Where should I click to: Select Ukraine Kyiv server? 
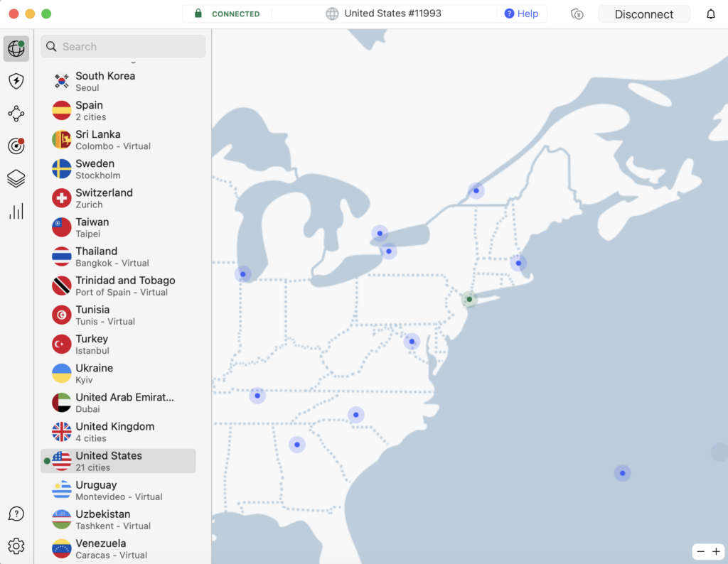[x=119, y=374]
